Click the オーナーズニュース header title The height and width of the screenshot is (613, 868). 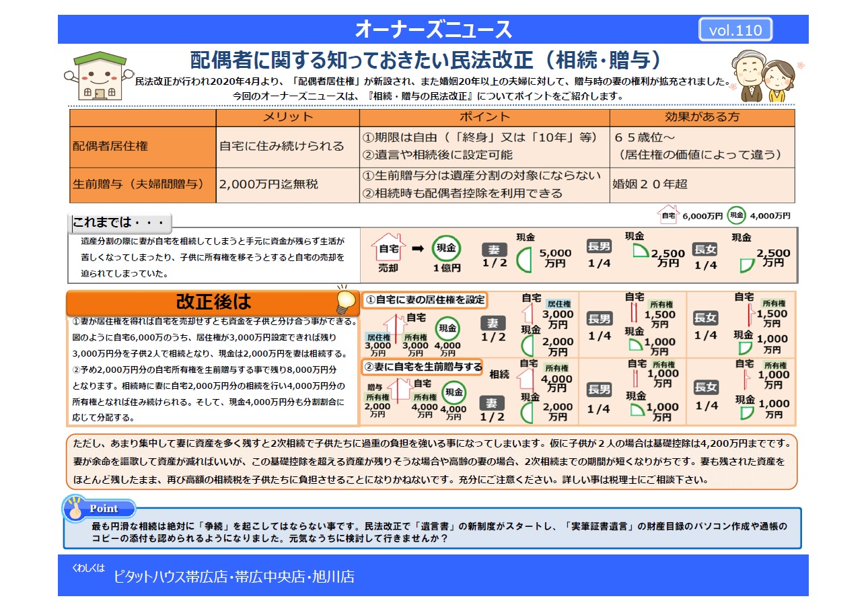point(433,29)
